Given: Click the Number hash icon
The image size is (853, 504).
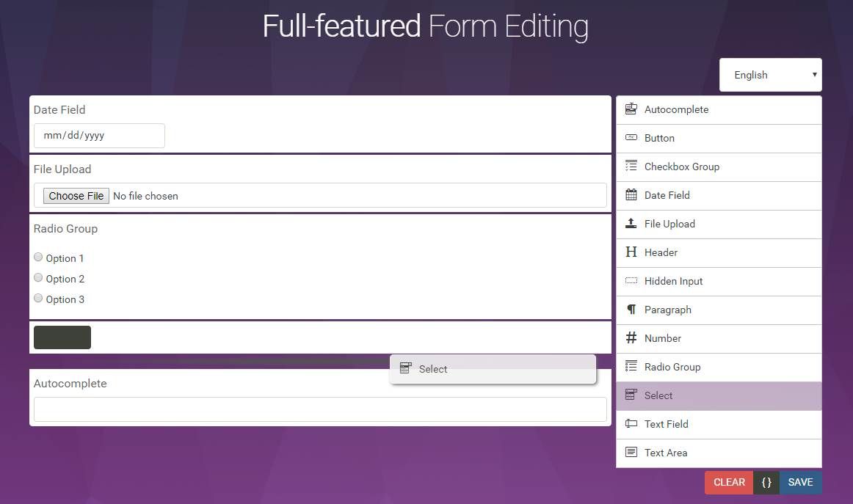Looking at the screenshot, I should click(631, 338).
